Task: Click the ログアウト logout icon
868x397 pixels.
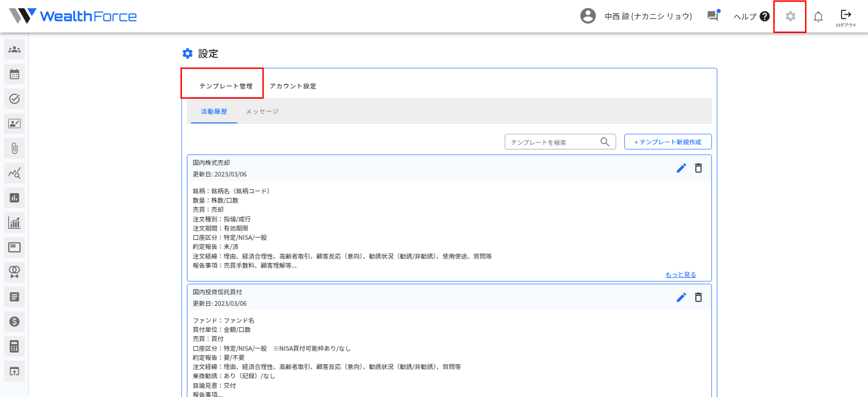Action: [x=846, y=18]
